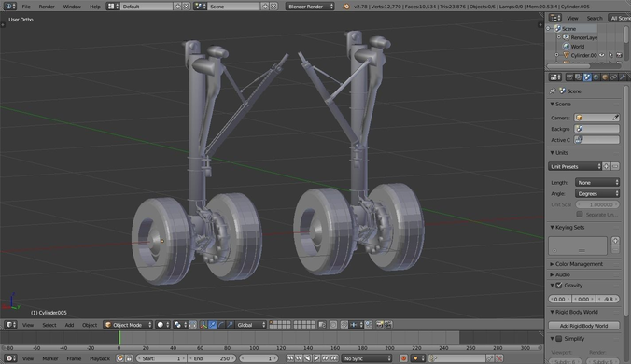Select the Scene properties tab icon
This screenshot has width=631, height=364.
(x=587, y=77)
